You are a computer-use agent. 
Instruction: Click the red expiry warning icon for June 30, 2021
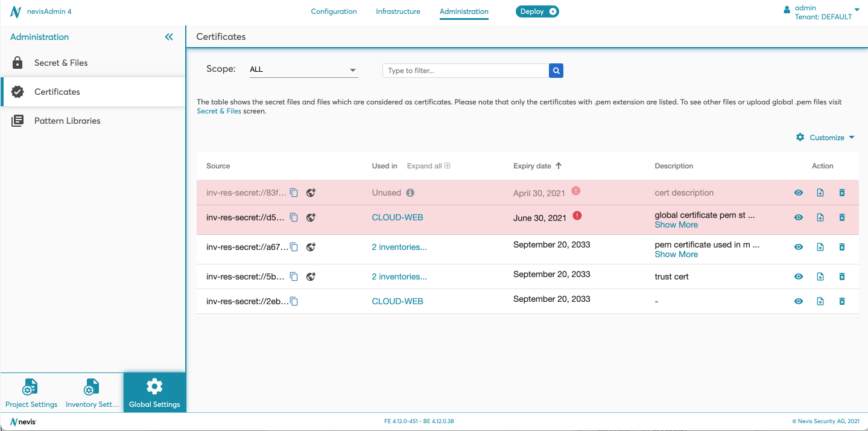pos(577,215)
